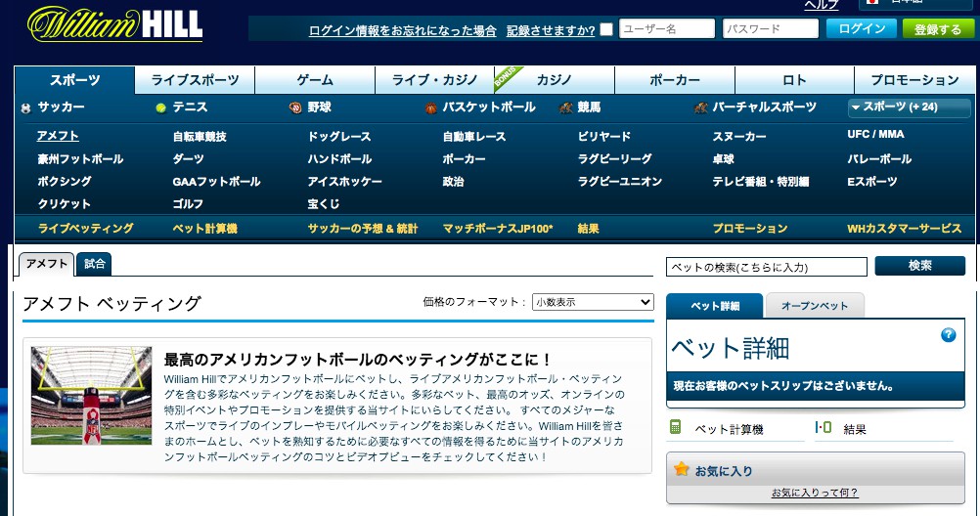Open the ダーツ link
The width and height of the screenshot is (980, 516).
[x=188, y=158]
